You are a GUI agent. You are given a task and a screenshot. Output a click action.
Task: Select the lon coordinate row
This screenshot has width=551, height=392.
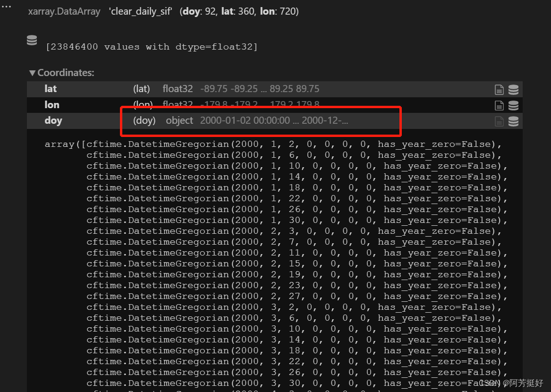click(x=52, y=105)
